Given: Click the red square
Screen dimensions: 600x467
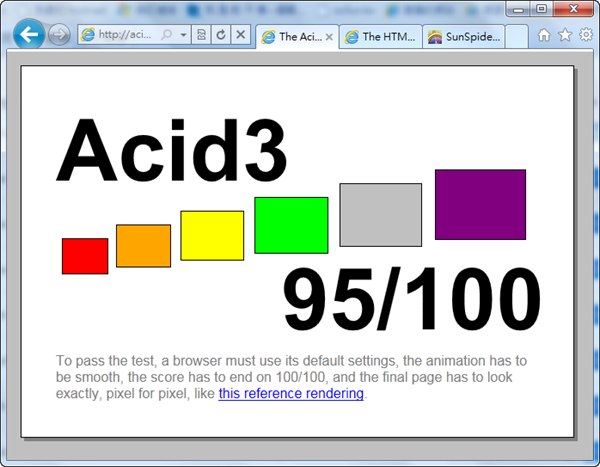Looking at the screenshot, I should 85,256.
